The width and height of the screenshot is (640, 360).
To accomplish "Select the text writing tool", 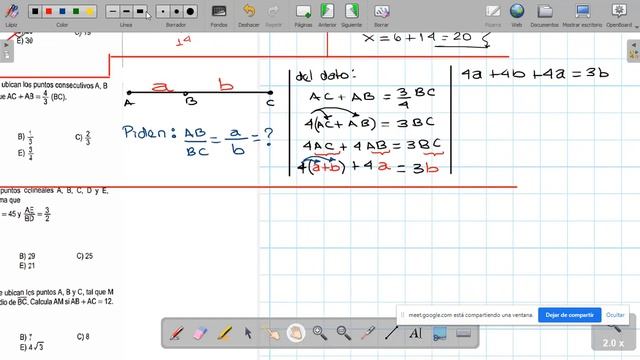I will 416,333.
